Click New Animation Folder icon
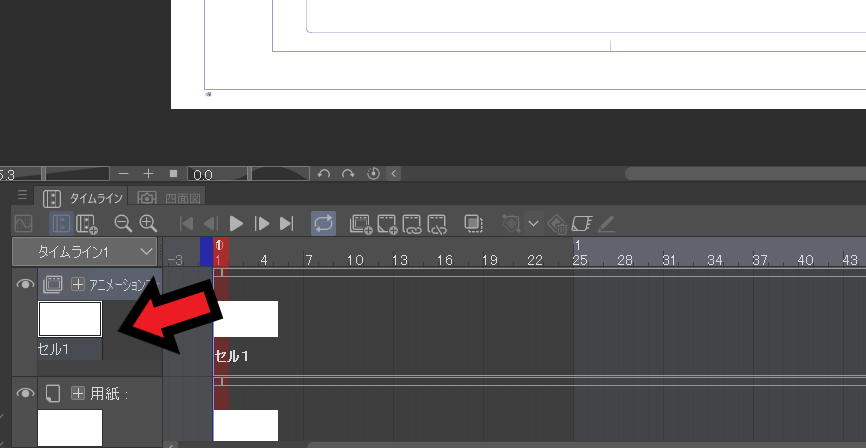The width and height of the screenshot is (866, 448). (x=361, y=224)
